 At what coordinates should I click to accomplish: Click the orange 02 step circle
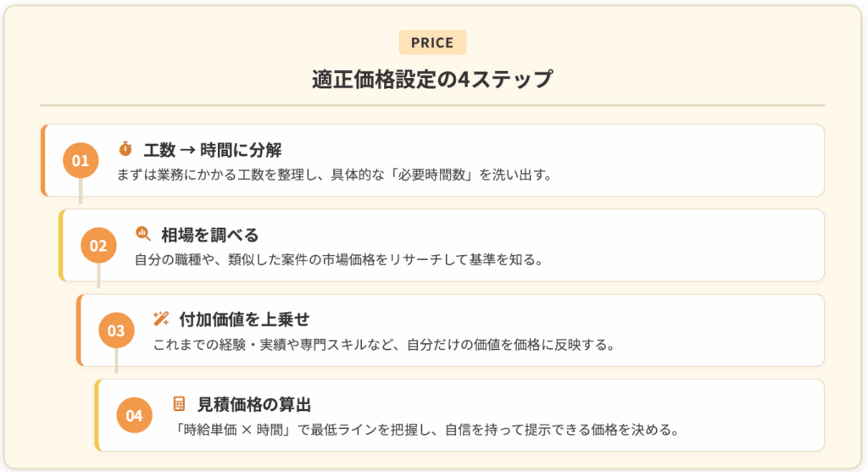(x=98, y=246)
